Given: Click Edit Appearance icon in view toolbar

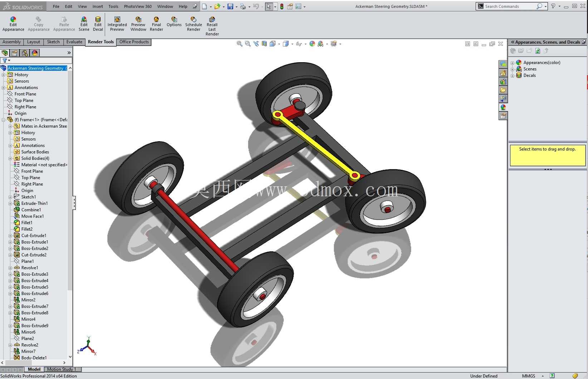Looking at the screenshot, I should click(x=312, y=44).
